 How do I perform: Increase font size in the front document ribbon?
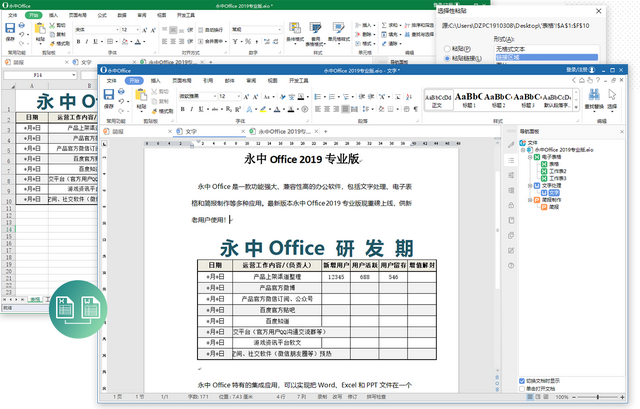tap(246, 97)
